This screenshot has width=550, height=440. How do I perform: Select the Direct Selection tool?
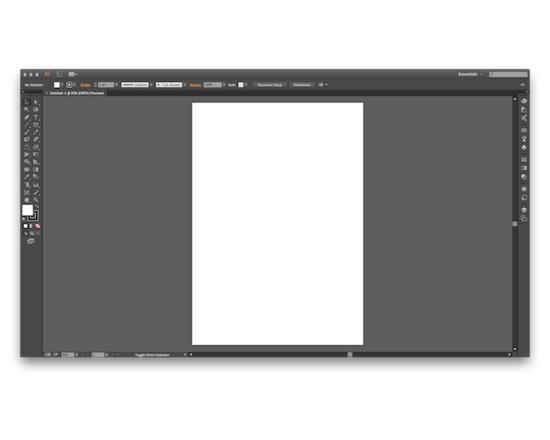(x=36, y=102)
